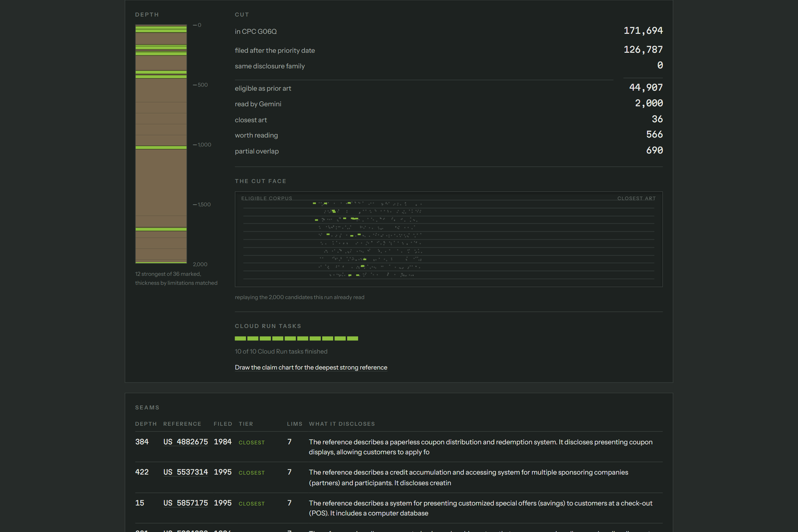Click 'partial overlap' label
The width and height of the screenshot is (798, 532).
click(257, 151)
